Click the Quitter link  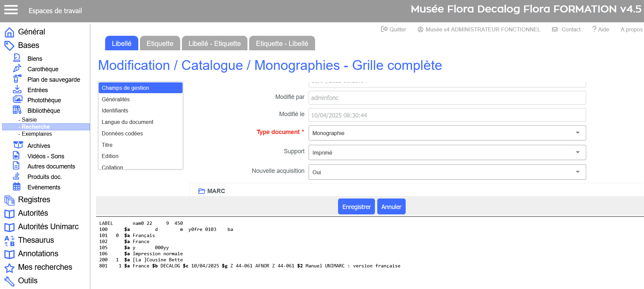pos(393,29)
